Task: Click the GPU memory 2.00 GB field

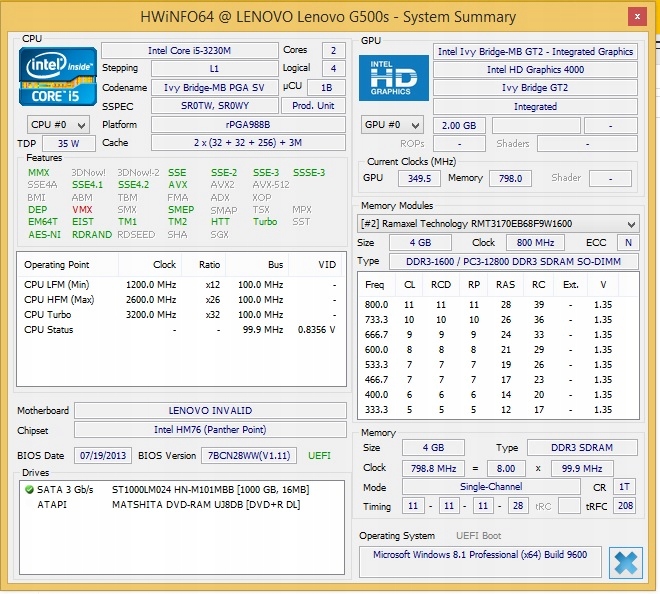Action: pos(459,125)
